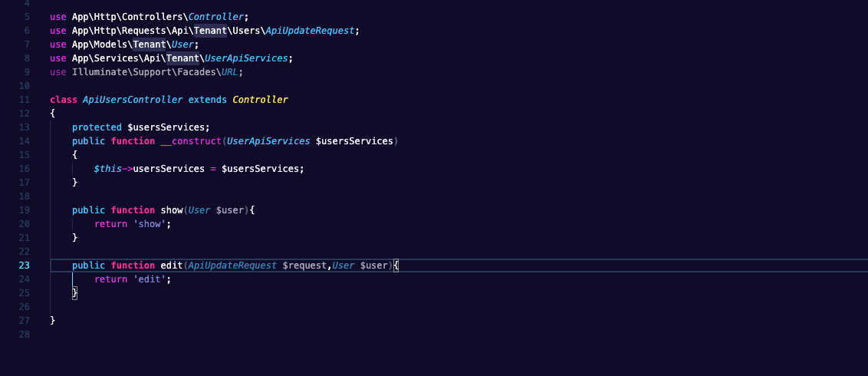Click "UserApiServices" type hint on line 14
This screenshot has height=376, width=868.
268,141
